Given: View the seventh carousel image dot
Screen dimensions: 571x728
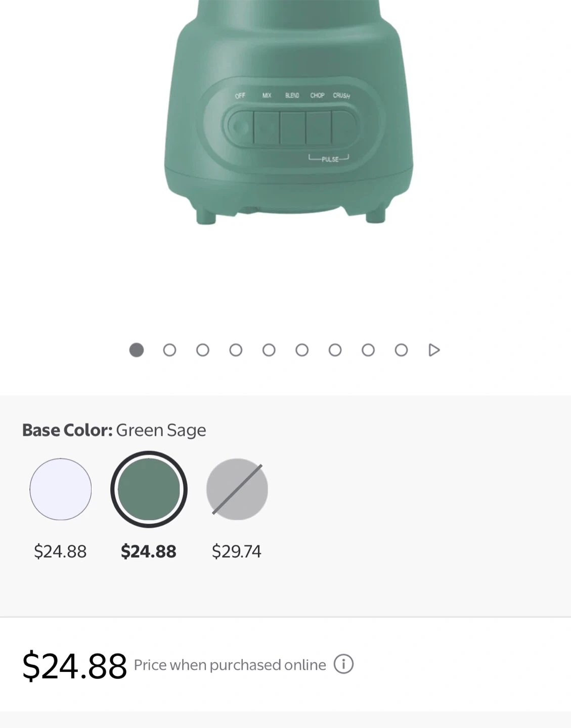Looking at the screenshot, I should [x=335, y=350].
